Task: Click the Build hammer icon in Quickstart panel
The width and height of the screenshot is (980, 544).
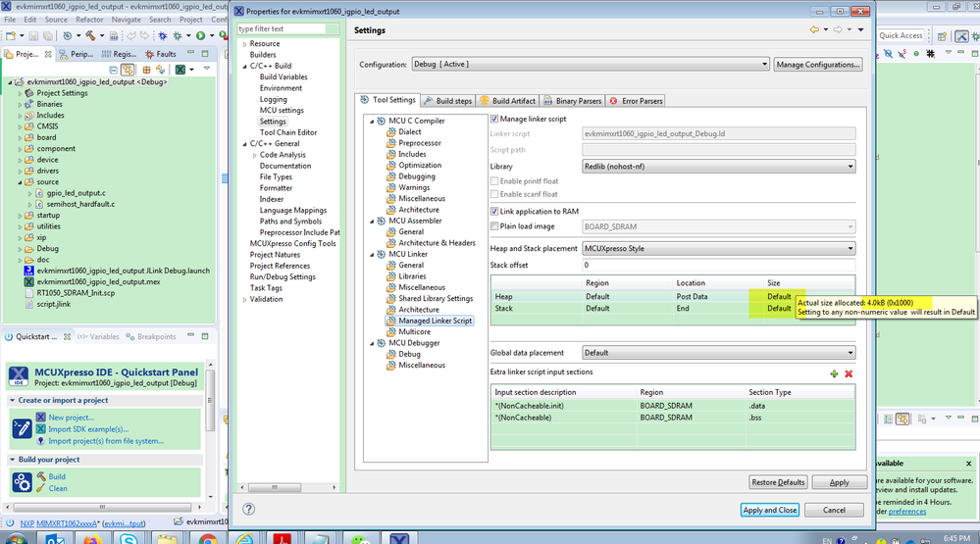Action: tap(41, 476)
